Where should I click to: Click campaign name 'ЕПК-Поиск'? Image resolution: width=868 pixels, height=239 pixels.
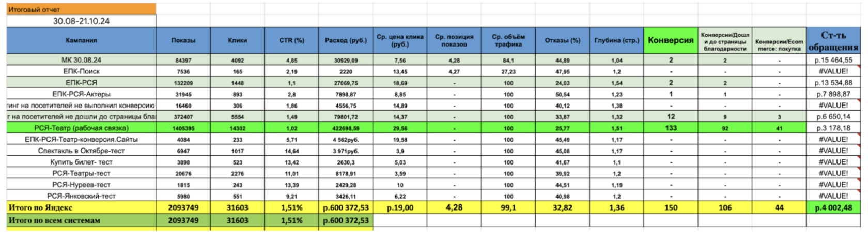click(81, 71)
